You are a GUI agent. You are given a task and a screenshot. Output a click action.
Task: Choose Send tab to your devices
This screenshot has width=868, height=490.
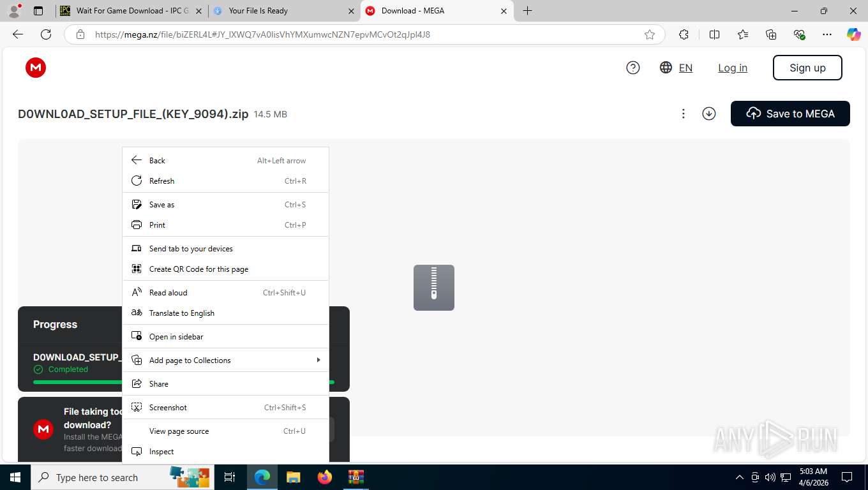click(x=225, y=249)
